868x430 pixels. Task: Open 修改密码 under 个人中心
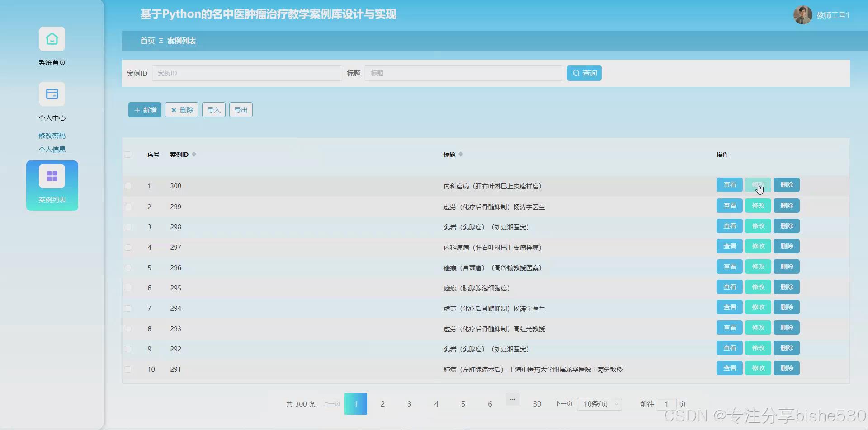(x=52, y=135)
